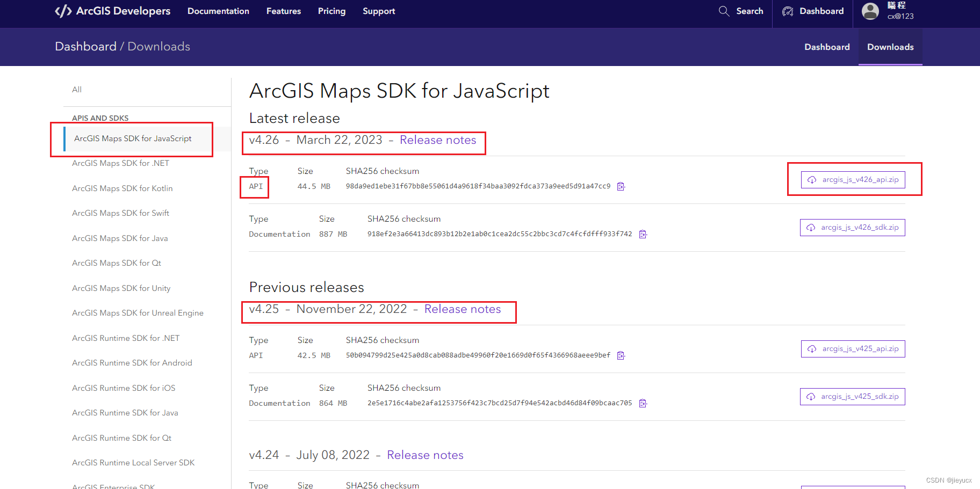Open v4.25 Release notes
The image size is (980, 489).
[x=463, y=309]
